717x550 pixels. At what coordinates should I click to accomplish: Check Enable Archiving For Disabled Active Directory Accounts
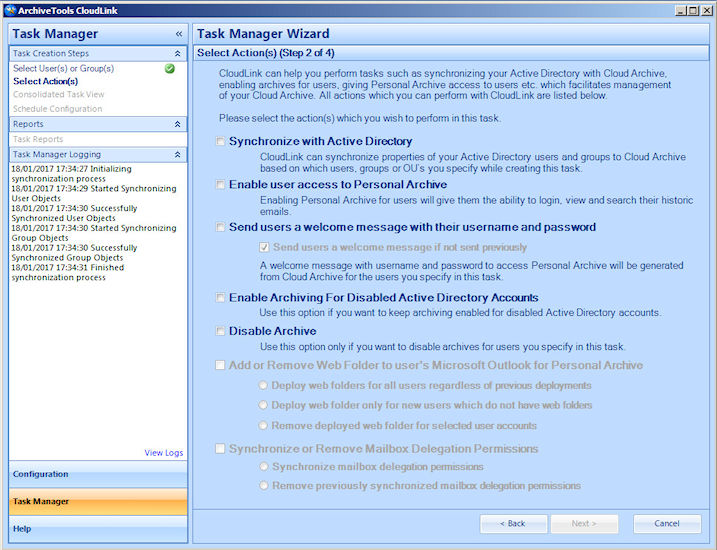coord(220,298)
